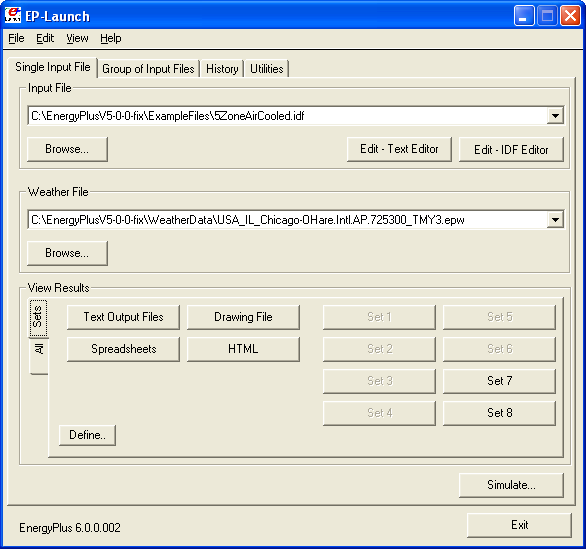Switch to Group of Input Files tab
The height and width of the screenshot is (549, 586).
148,69
